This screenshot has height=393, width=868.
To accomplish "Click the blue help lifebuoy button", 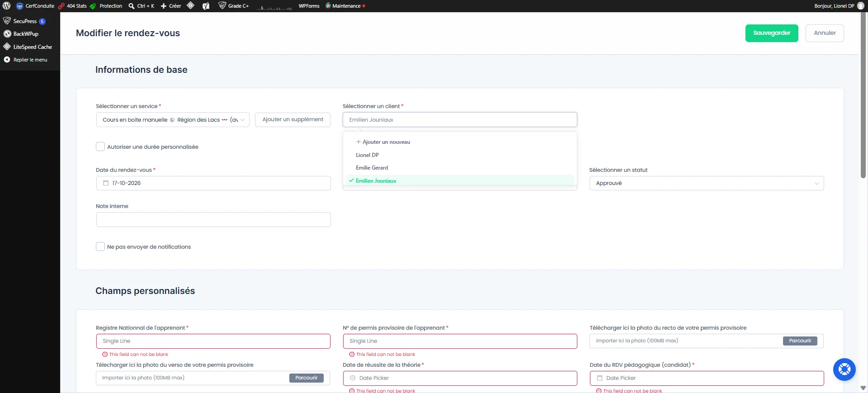I will pyautogui.click(x=844, y=369).
